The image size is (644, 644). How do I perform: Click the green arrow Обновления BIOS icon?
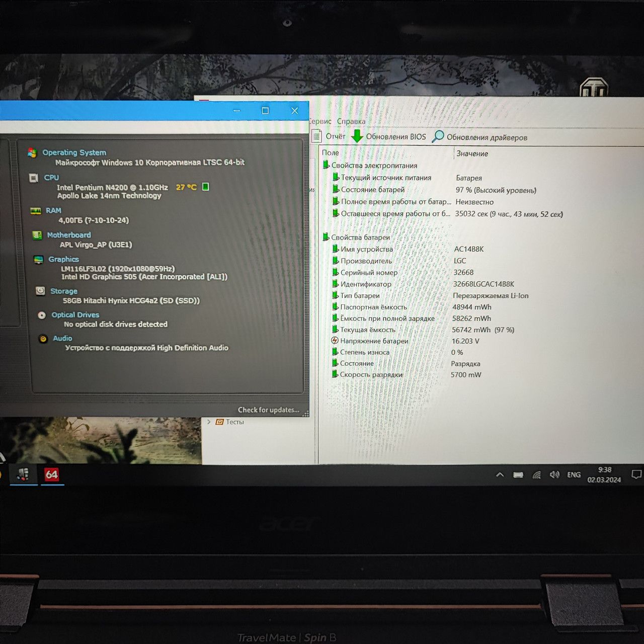[x=357, y=136]
